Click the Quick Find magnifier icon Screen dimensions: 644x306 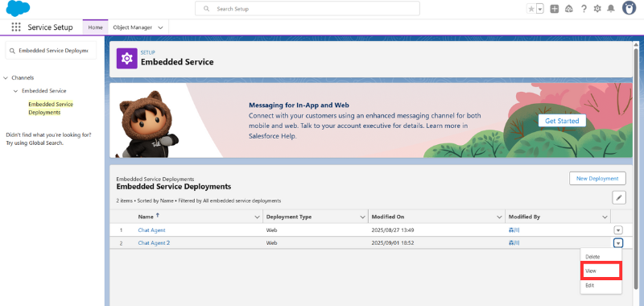coord(12,51)
